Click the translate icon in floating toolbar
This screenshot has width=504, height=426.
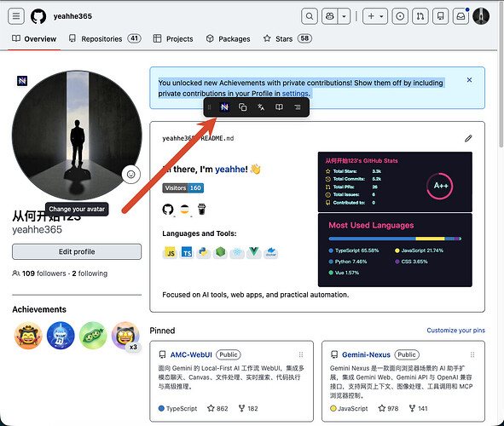(261, 106)
